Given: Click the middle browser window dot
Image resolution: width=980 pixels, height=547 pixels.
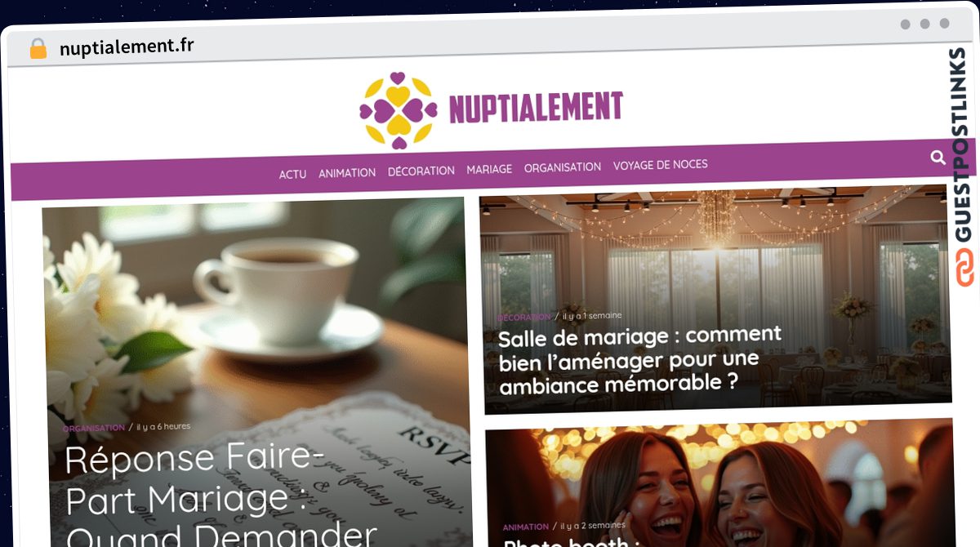Looking at the screenshot, I should [x=924, y=24].
